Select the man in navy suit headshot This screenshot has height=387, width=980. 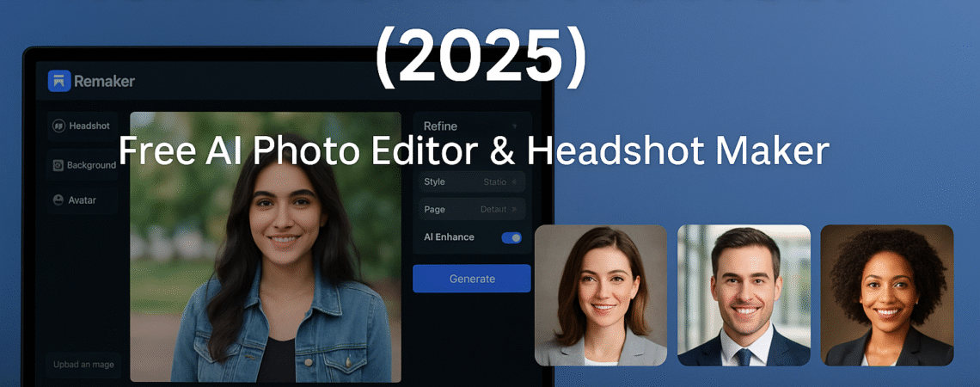click(x=744, y=295)
